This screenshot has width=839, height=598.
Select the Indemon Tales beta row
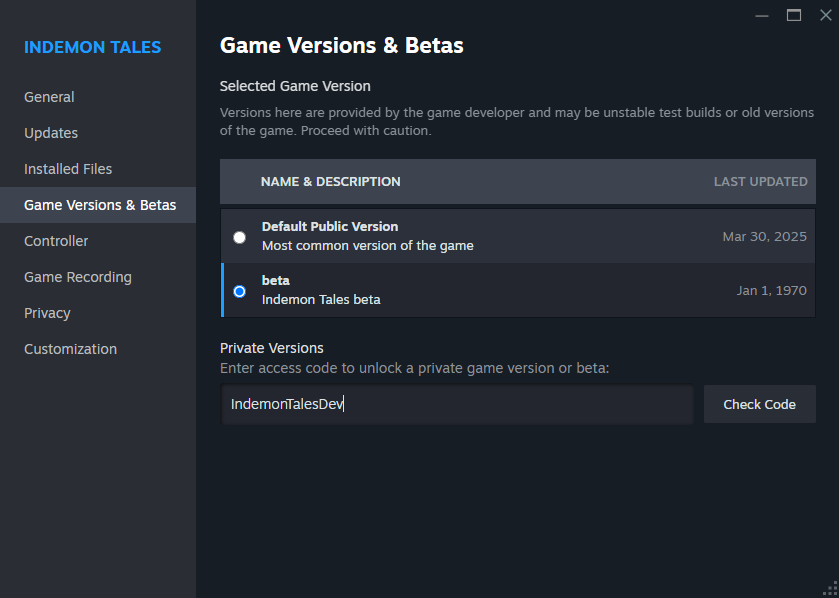pyautogui.click(x=518, y=290)
